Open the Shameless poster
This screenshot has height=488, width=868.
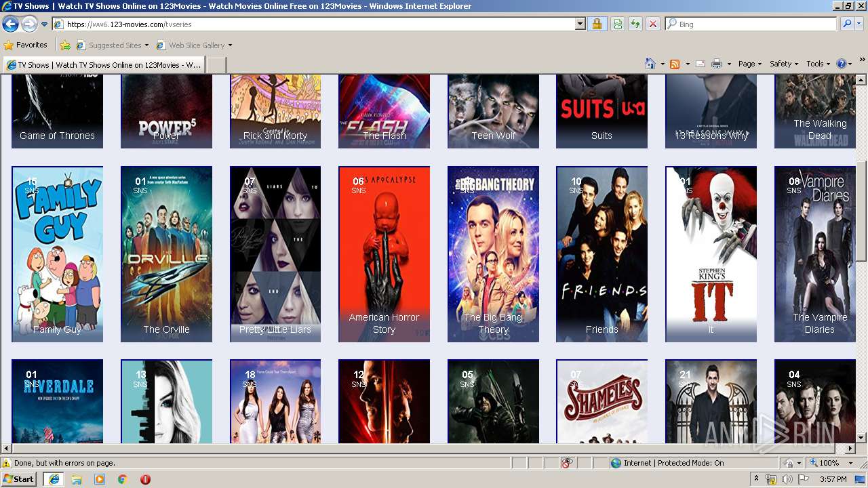click(601, 401)
